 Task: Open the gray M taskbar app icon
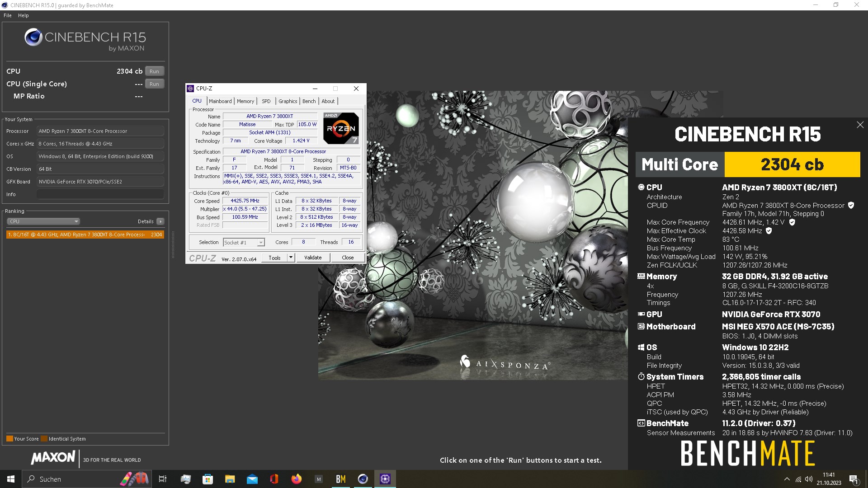pyautogui.click(x=318, y=479)
